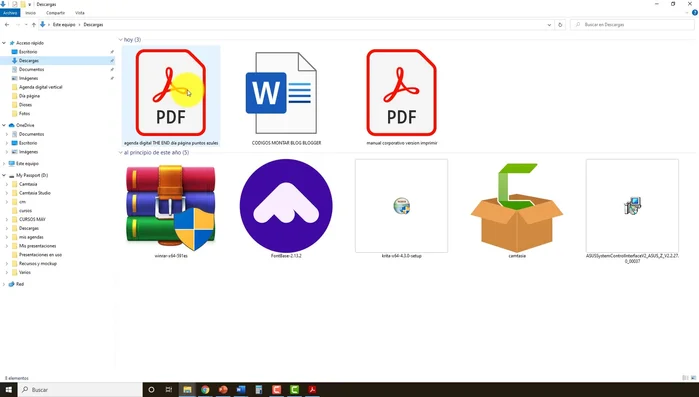699x397 pixels.
Task: Open the Camtasia folder on My Passport
Action: pyautogui.click(x=28, y=184)
